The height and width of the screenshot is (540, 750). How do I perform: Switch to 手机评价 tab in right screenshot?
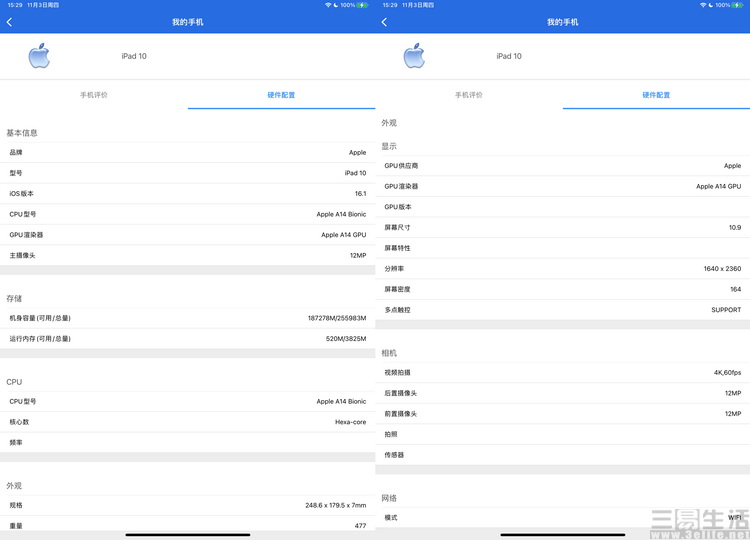pos(469,95)
